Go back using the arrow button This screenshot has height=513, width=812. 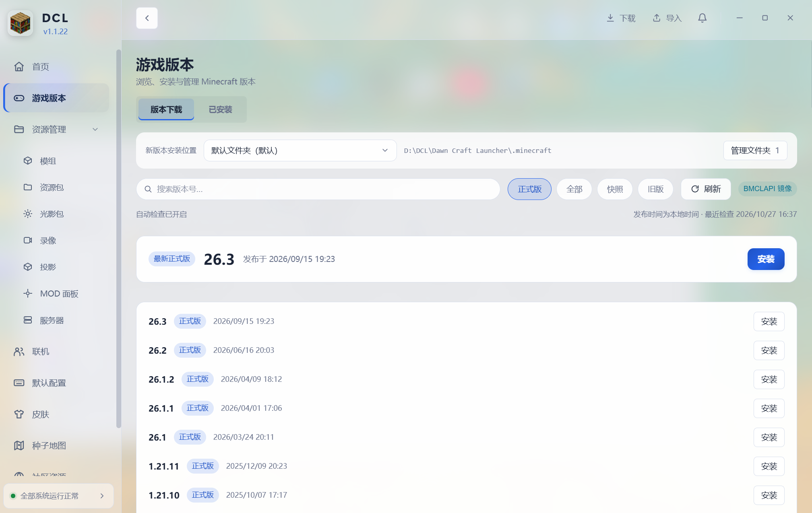tap(147, 18)
